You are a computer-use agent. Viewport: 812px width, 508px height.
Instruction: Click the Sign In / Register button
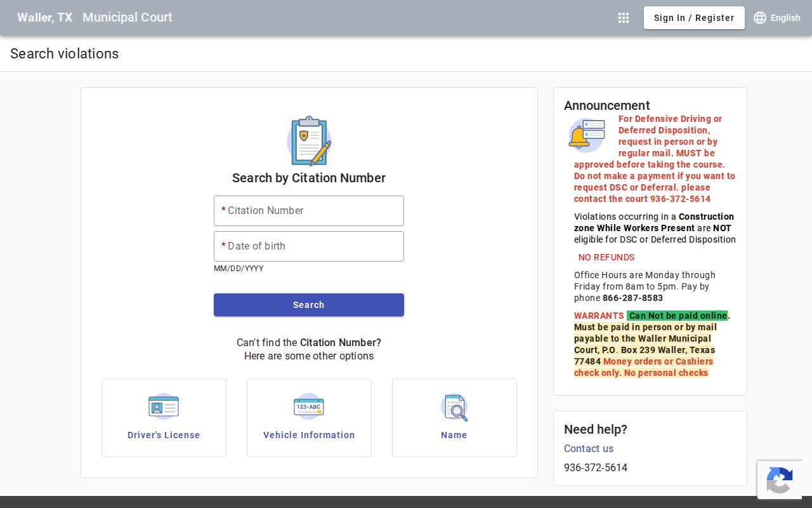pyautogui.click(x=694, y=18)
